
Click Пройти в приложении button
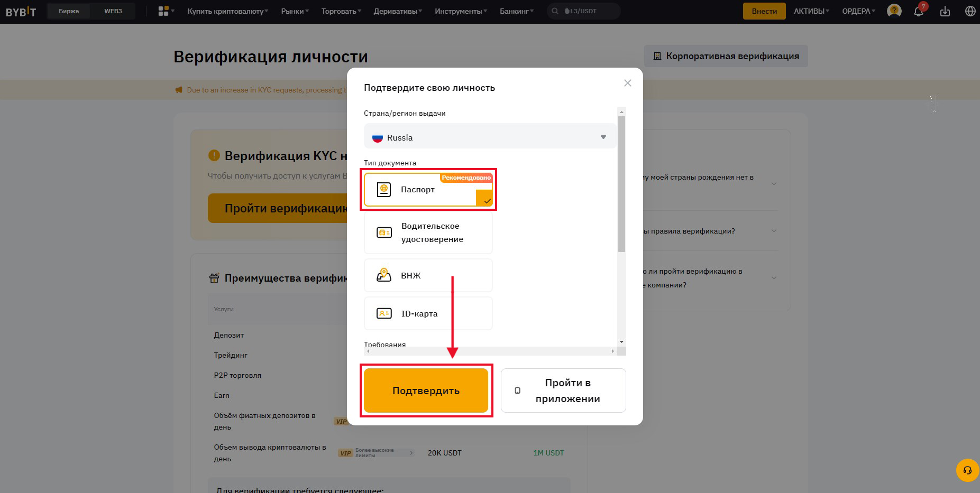click(x=563, y=390)
